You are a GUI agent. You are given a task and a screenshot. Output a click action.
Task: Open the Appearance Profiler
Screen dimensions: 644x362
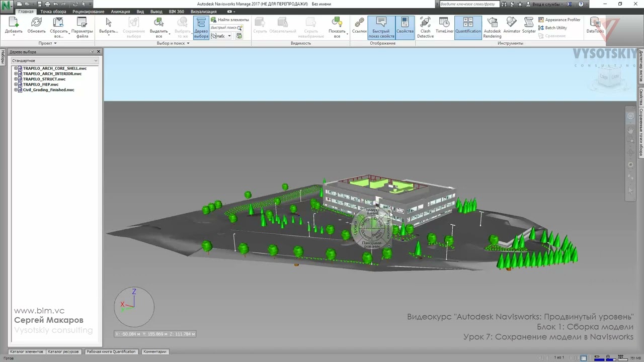[559, 20]
